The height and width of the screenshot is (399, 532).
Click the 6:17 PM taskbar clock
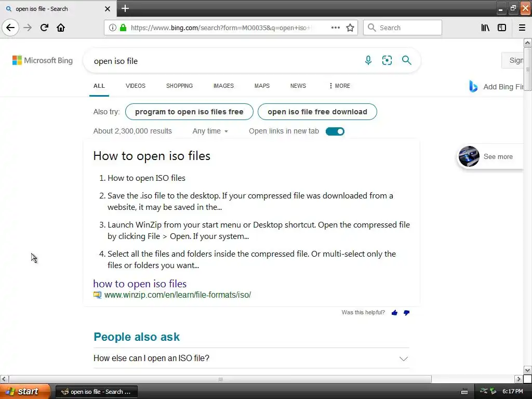coord(513,392)
